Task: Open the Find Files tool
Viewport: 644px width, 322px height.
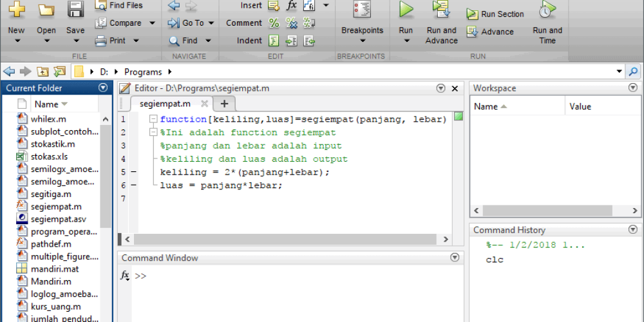Action: 118,5
